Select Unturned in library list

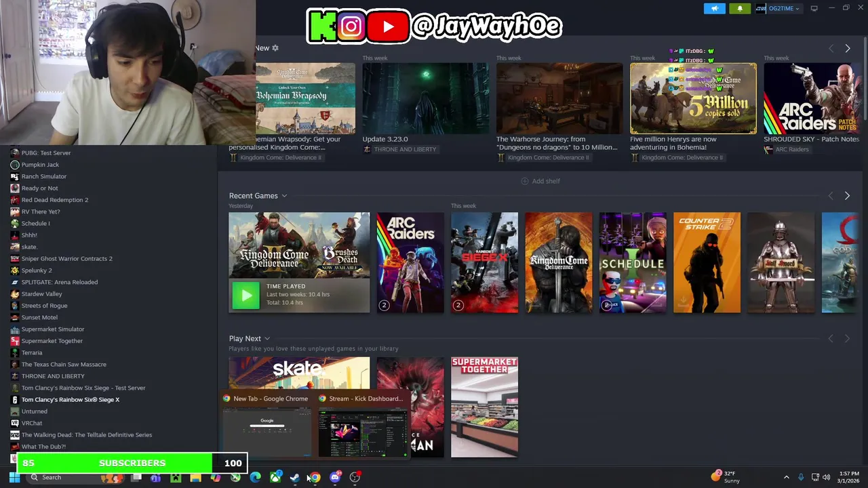tap(34, 411)
